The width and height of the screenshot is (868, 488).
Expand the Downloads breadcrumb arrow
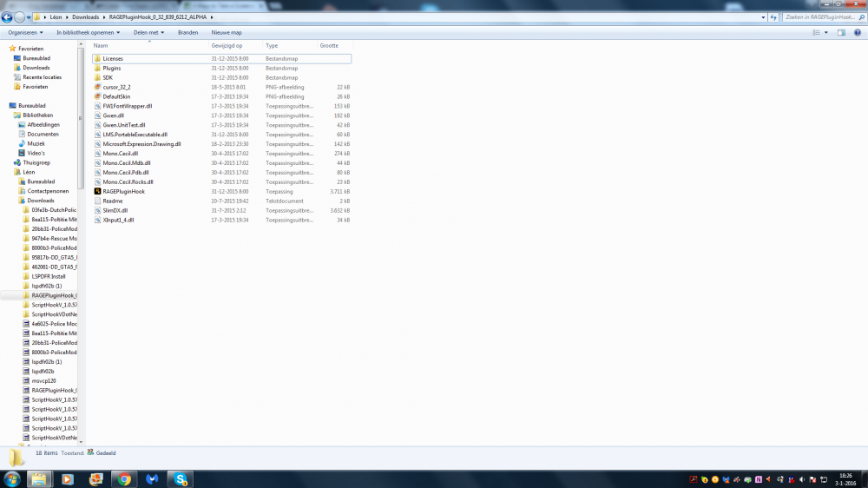point(103,17)
